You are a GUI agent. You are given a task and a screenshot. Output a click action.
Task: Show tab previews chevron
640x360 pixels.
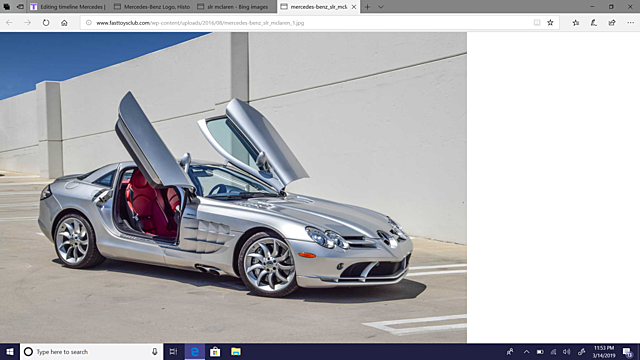click(x=380, y=7)
